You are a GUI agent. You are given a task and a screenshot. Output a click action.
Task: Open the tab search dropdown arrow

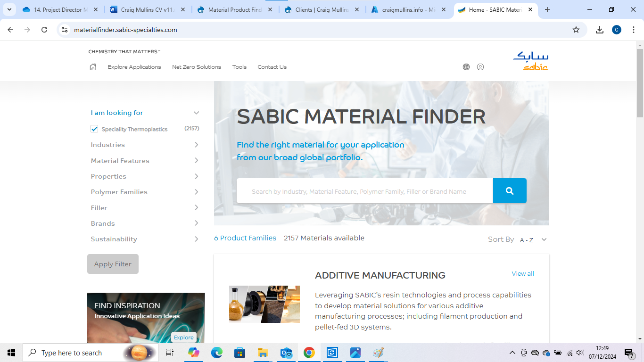(x=9, y=9)
